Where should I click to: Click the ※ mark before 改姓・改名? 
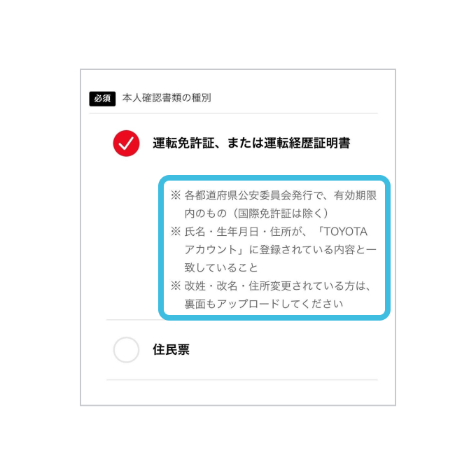pos(176,286)
